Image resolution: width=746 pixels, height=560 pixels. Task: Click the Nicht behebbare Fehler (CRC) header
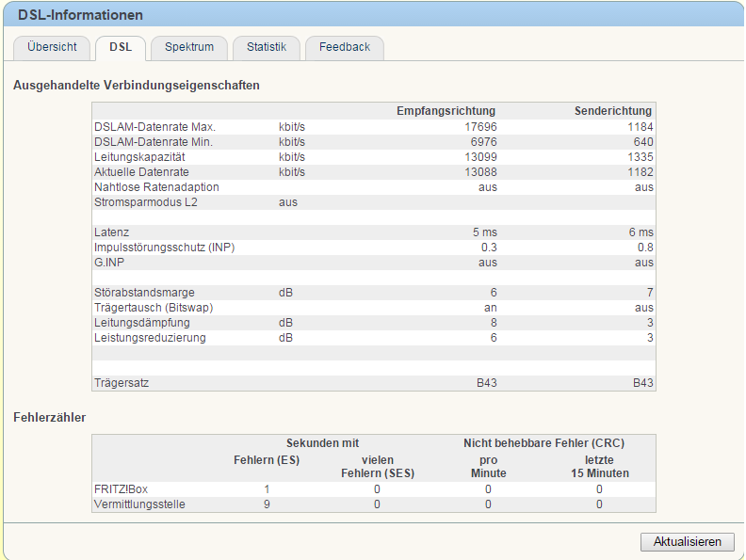click(543, 443)
